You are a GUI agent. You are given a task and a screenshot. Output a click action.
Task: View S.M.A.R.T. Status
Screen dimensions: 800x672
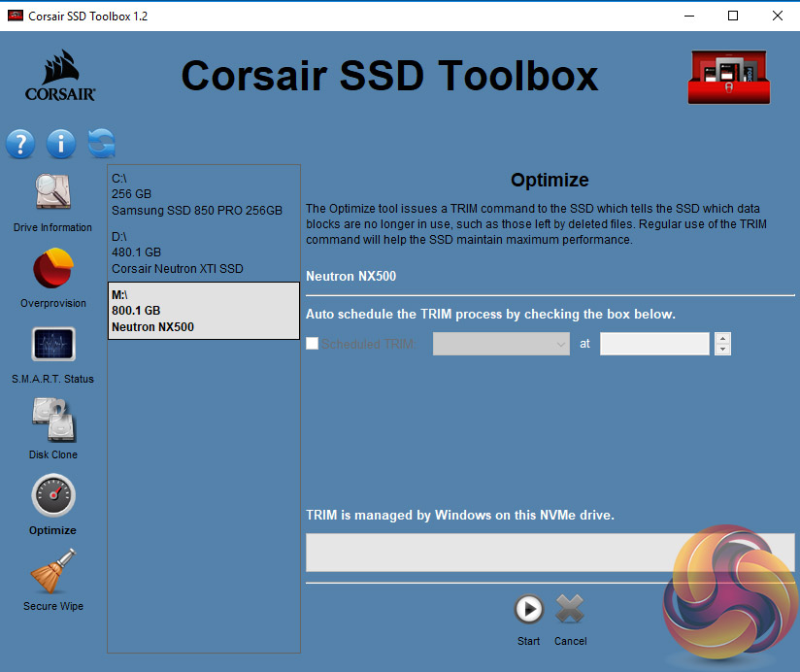(x=52, y=346)
